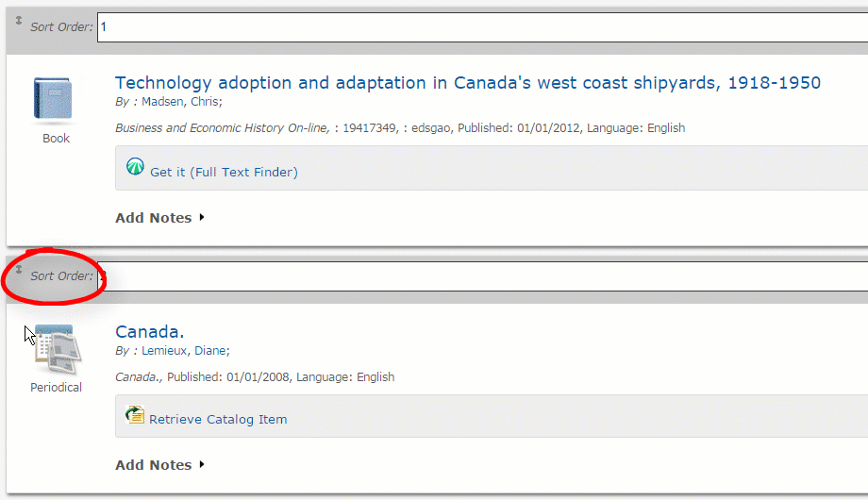
Task: Open Add Notes for the Lemieux periodical
Action: [154, 464]
